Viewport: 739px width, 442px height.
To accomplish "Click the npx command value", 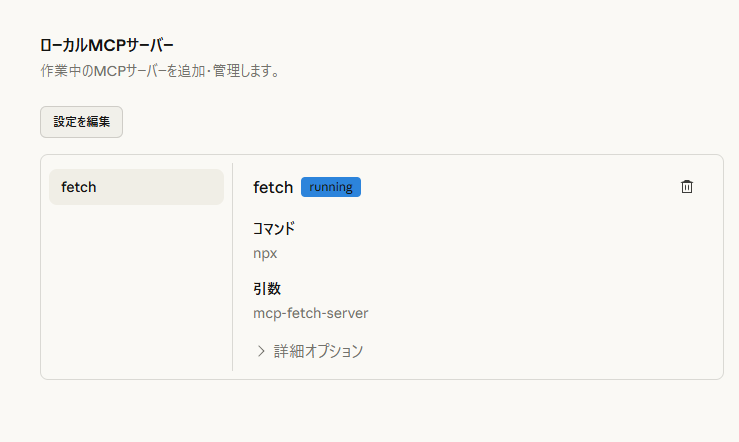I will click(x=265, y=253).
